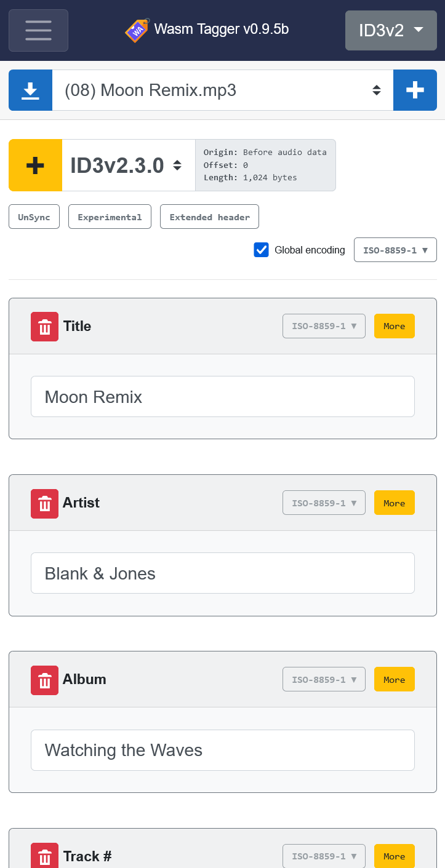
Task: Click More on the Title frame
Action: click(395, 326)
